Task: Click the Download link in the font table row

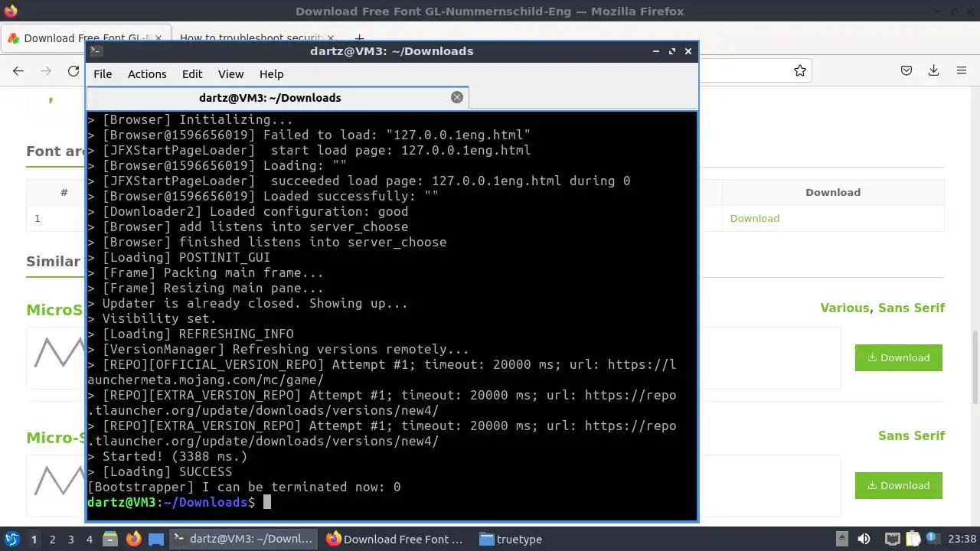Action: (755, 218)
